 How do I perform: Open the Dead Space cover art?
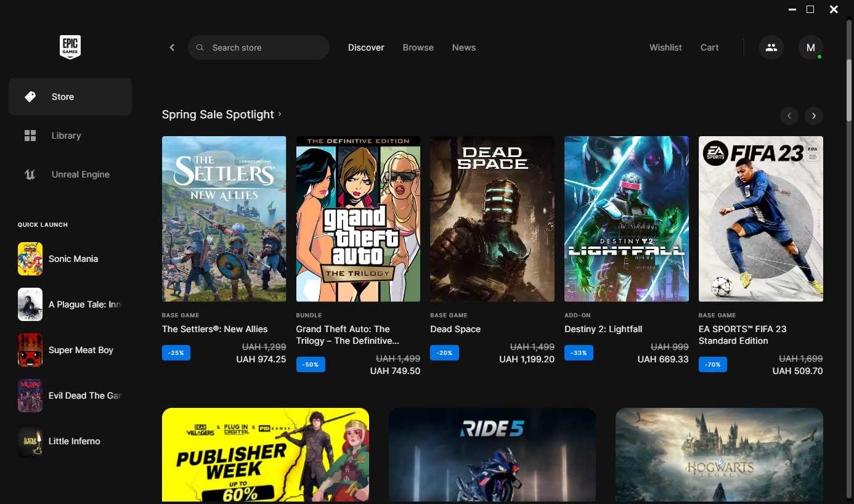point(492,219)
